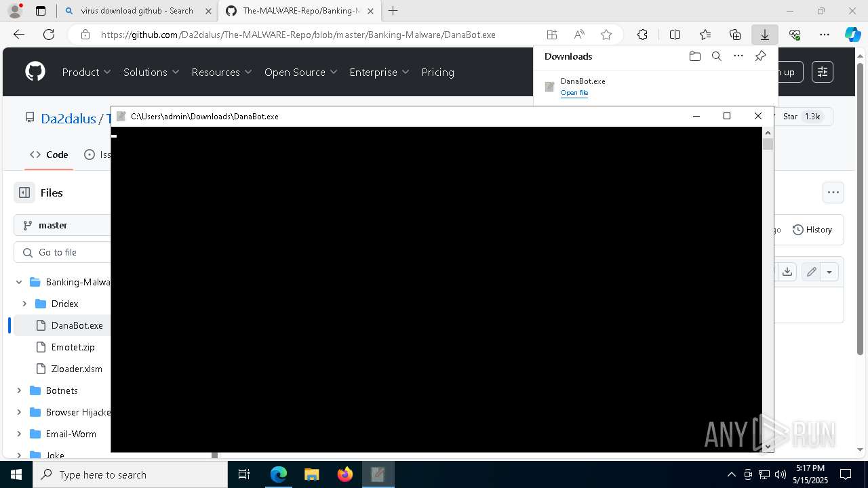Pin the Downloads panel
The width and height of the screenshot is (868, 488).
pyautogui.click(x=760, y=56)
